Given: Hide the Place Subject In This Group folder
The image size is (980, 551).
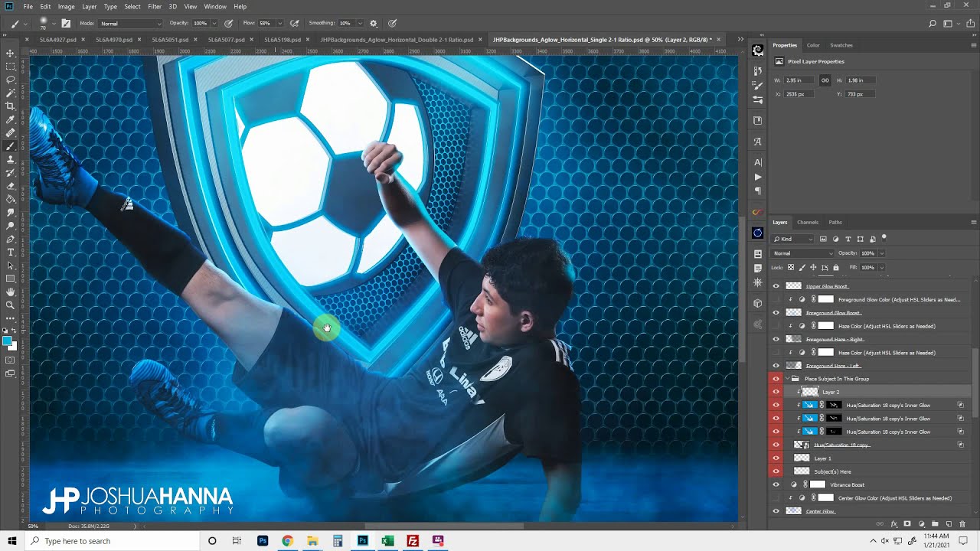Looking at the screenshot, I should tap(776, 379).
